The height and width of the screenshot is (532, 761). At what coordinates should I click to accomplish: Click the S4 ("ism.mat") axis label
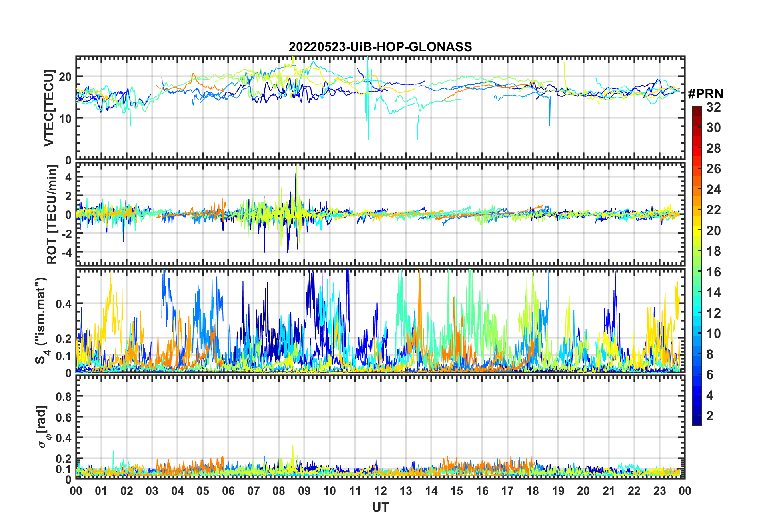click(42, 321)
